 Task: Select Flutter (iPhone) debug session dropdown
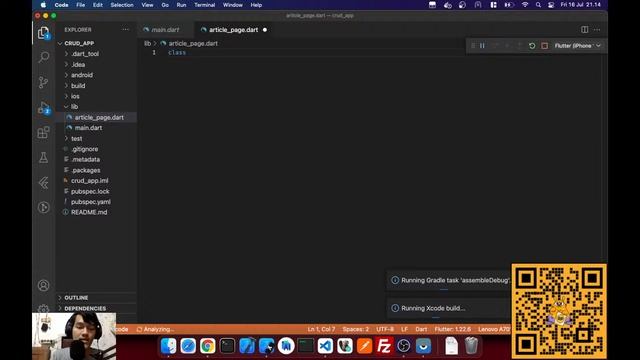[x=578, y=46]
